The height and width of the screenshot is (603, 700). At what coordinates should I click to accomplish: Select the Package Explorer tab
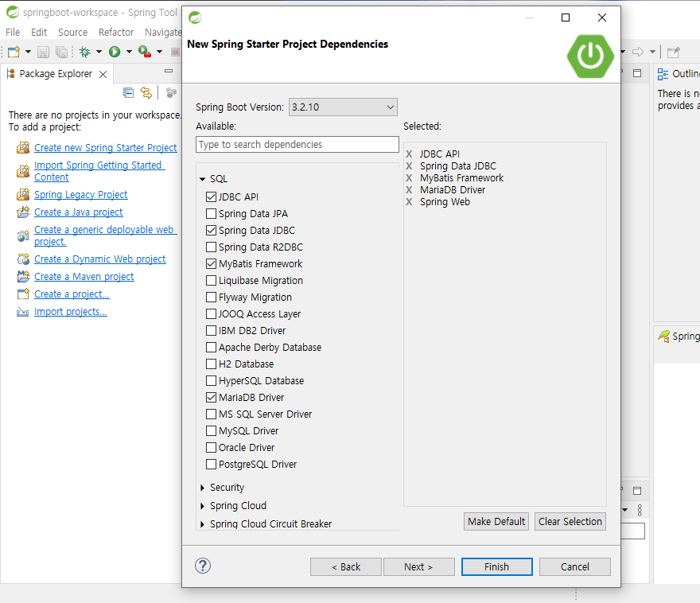click(56, 74)
